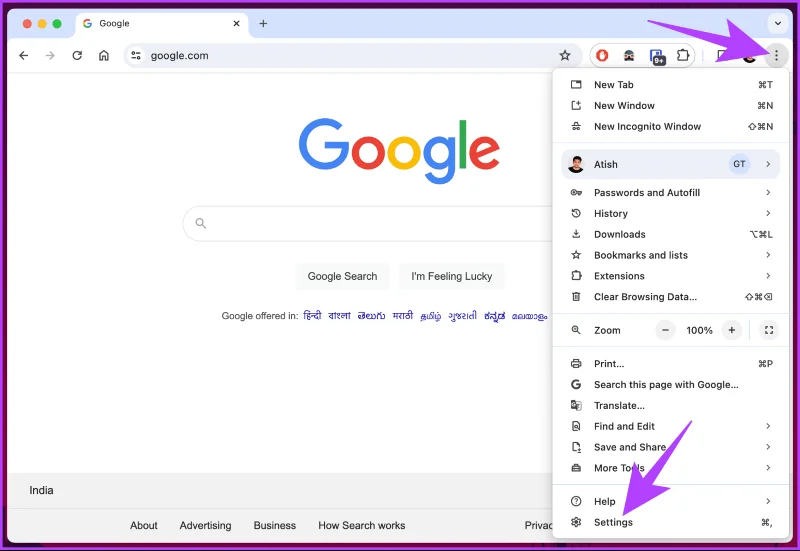
Task: Go to the home page icon
Action: click(104, 55)
